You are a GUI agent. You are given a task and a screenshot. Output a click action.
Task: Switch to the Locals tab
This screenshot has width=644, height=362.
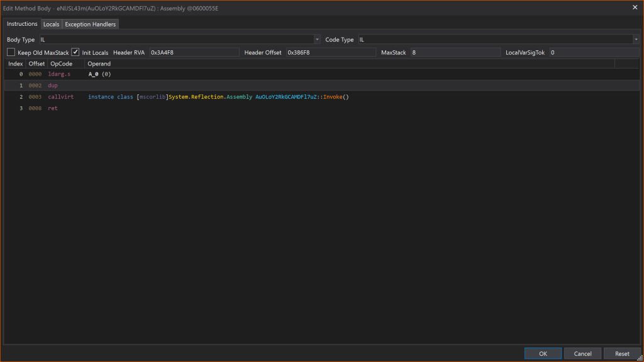(51, 24)
